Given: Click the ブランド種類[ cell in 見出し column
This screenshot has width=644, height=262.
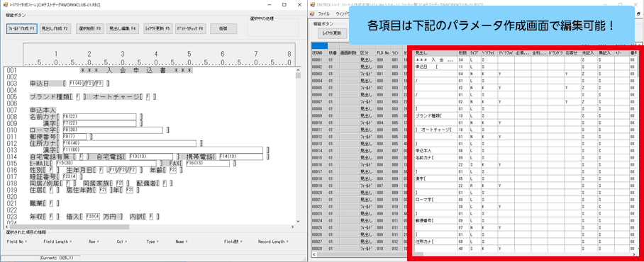Looking at the screenshot, I should coord(435,115).
